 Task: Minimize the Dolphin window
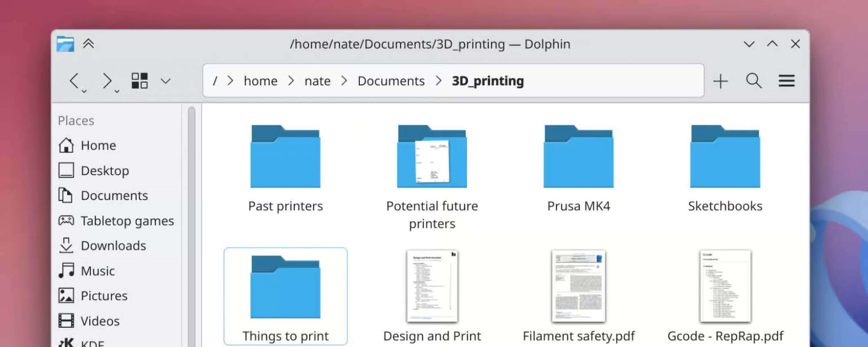[749, 44]
